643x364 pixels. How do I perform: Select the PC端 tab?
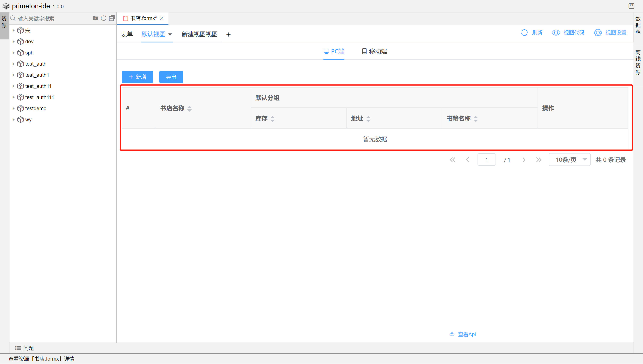[334, 51]
